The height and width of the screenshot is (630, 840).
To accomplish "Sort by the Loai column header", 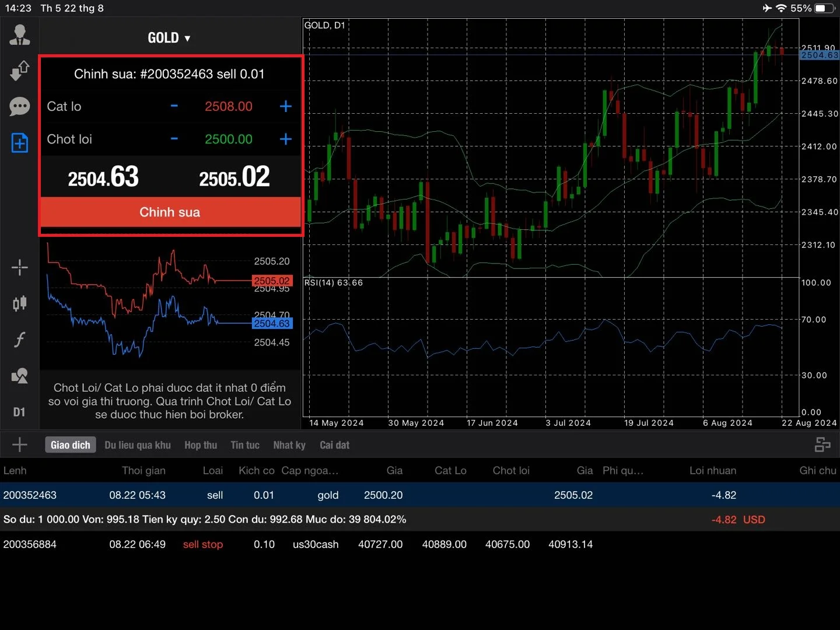I will pyautogui.click(x=213, y=470).
